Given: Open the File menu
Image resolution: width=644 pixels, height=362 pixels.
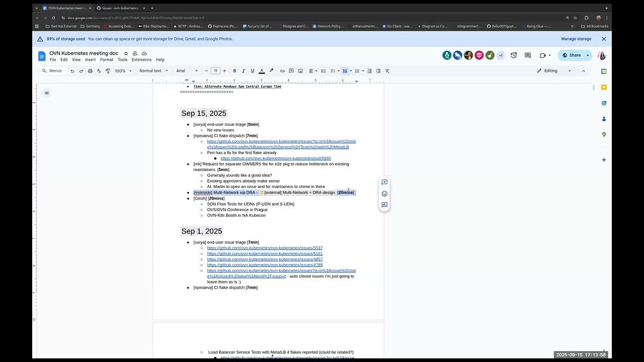Looking at the screenshot, I should 52,60.
